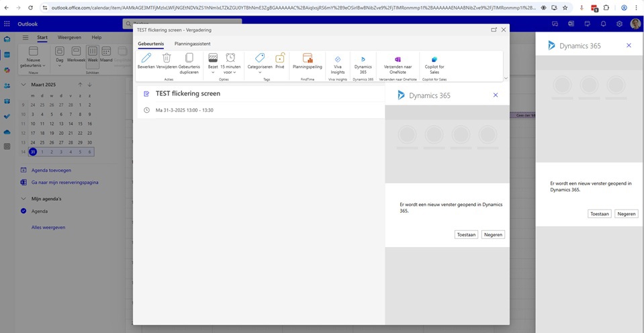Go to previous month arrow
The width and height of the screenshot is (644, 333).
(80, 85)
